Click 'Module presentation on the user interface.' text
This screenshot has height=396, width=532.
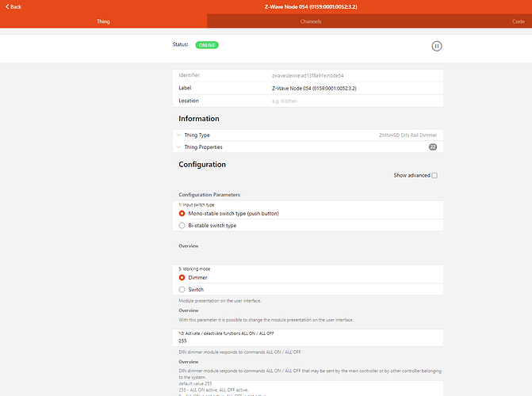(x=220, y=301)
